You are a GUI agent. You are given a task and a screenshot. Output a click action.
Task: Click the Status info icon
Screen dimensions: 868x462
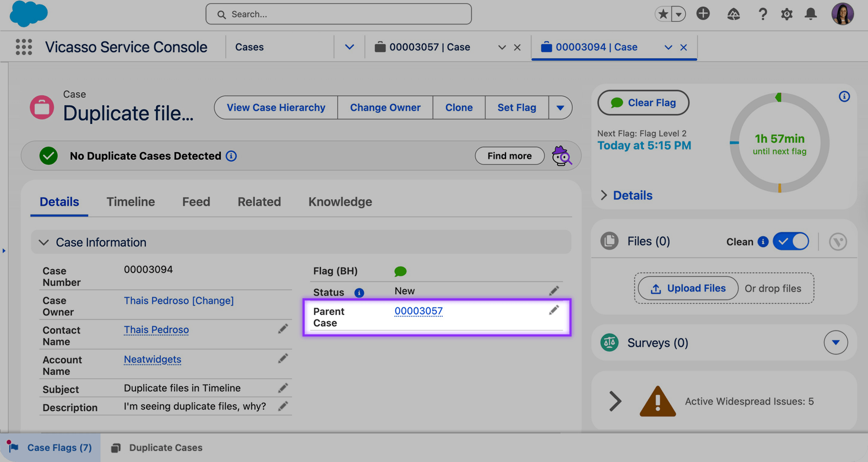coord(359,293)
